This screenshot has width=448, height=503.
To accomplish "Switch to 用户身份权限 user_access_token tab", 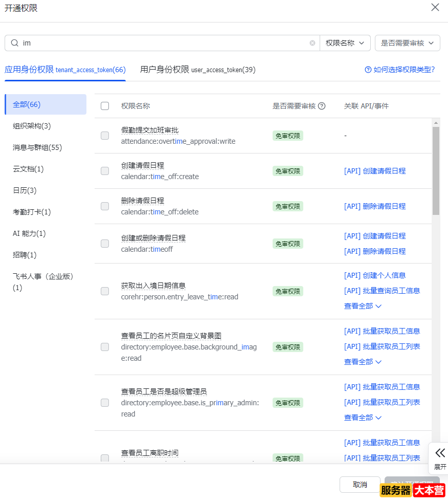I will (x=197, y=70).
